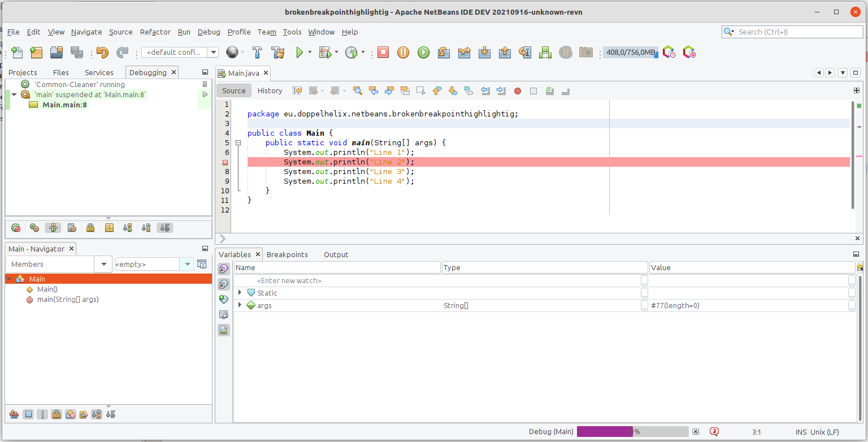Toggle Show Monitors lock in Debugging panel

click(x=90, y=228)
